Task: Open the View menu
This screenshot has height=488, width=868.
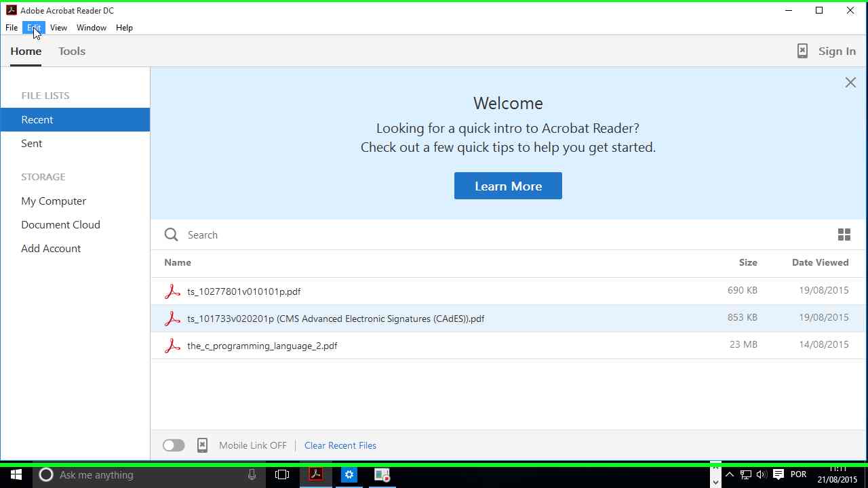Action: [x=58, y=28]
